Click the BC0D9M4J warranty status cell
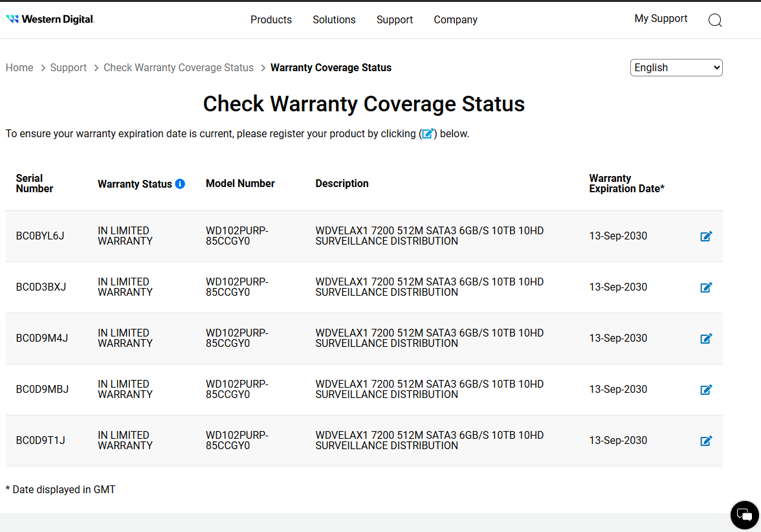The width and height of the screenshot is (761, 532). point(126,338)
